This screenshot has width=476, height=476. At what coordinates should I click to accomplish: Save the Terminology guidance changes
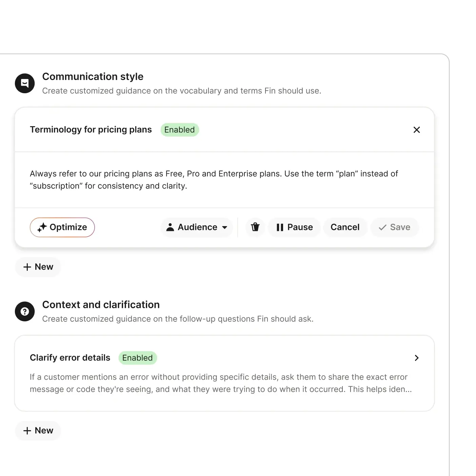pyautogui.click(x=394, y=227)
